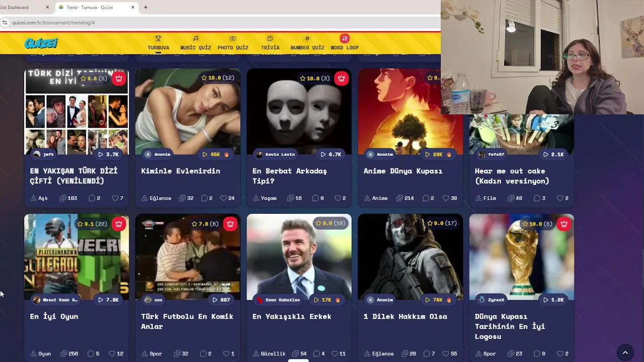Open the Music Quiz nav tab
Viewport: 644px width, 362px height.
point(195,43)
